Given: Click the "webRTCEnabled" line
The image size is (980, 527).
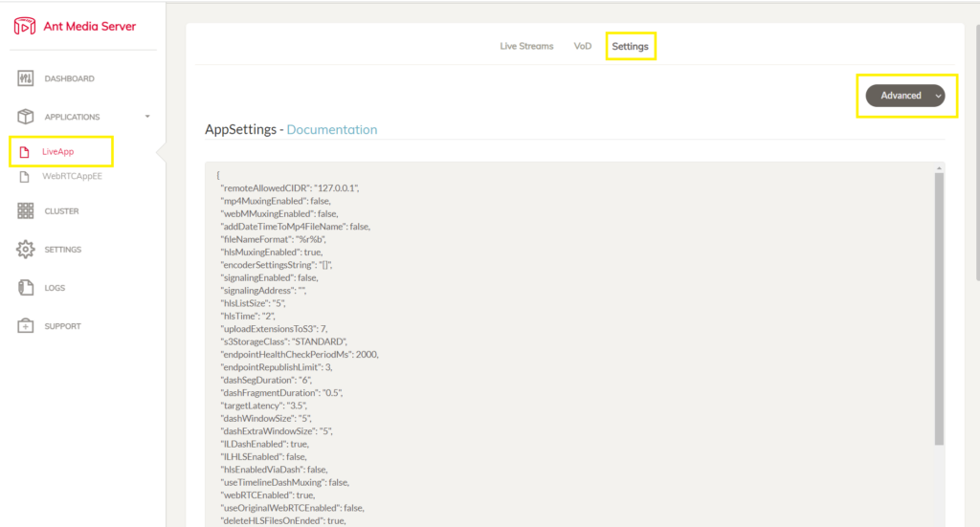Looking at the screenshot, I should tap(268, 495).
